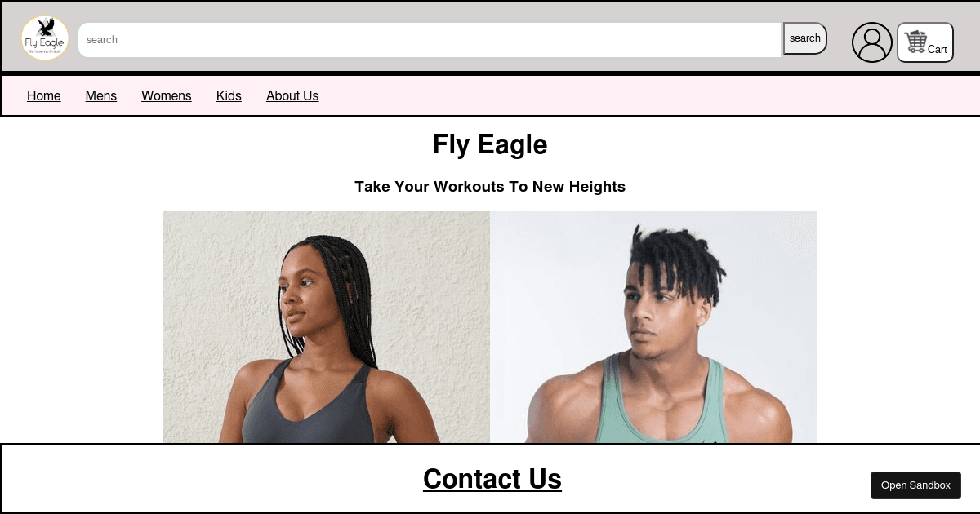Screen dimensions: 980x514
Task: Click the search button
Action: click(x=805, y=38)
